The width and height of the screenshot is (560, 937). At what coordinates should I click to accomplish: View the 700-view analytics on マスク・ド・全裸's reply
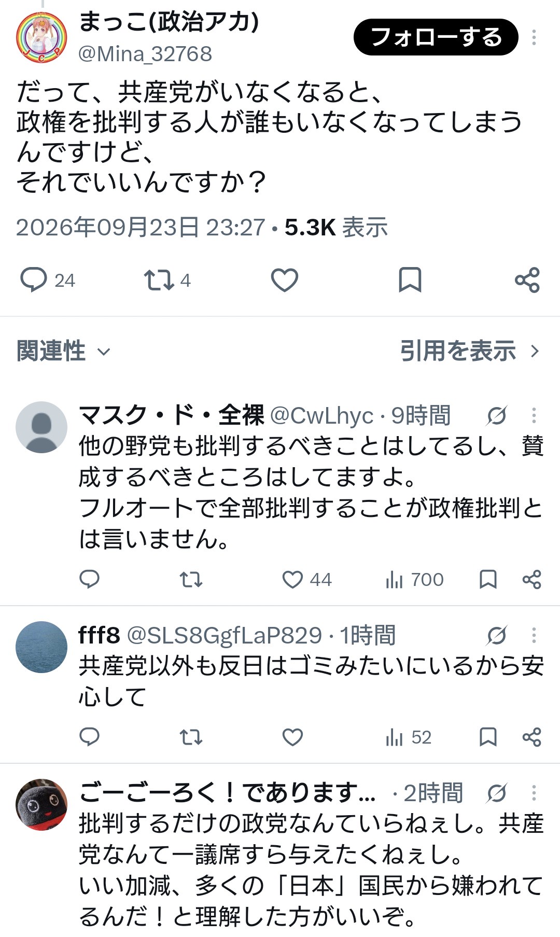pyautogui.click(x=414, y=579)
